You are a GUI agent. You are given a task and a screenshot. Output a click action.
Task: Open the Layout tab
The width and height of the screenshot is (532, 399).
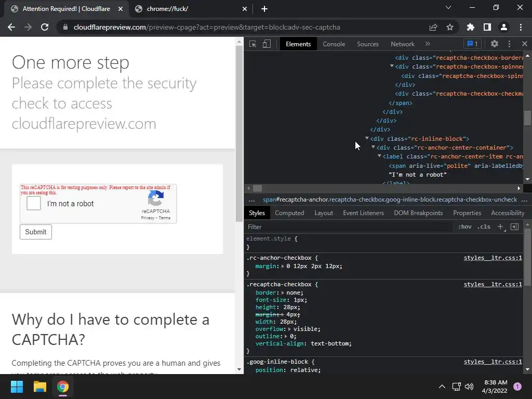324,212
